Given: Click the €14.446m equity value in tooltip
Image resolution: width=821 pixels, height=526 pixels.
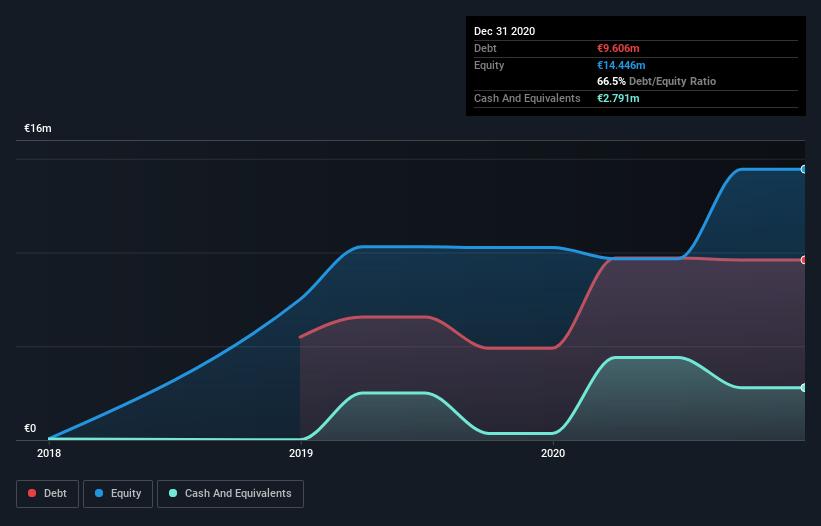Looking at the screenshot, I should (621, 65).
